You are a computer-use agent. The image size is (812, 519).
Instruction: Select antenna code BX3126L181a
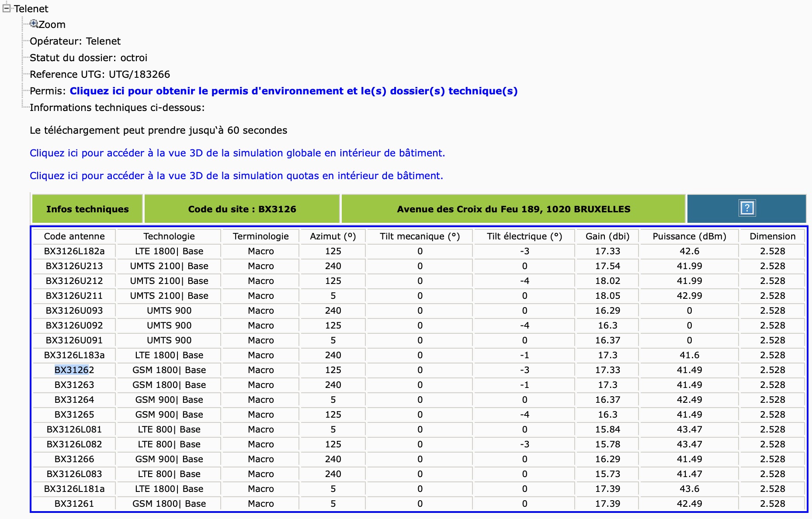coord(74,489)
